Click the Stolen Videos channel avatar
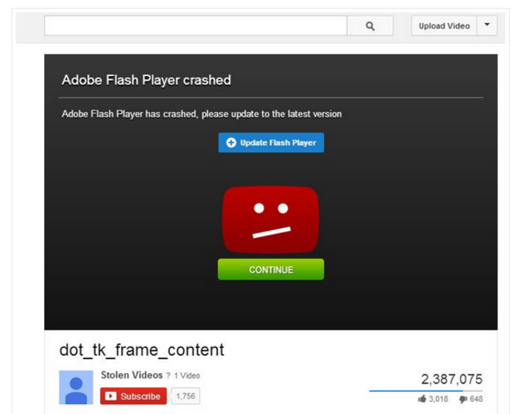 [x=76, y=387]
